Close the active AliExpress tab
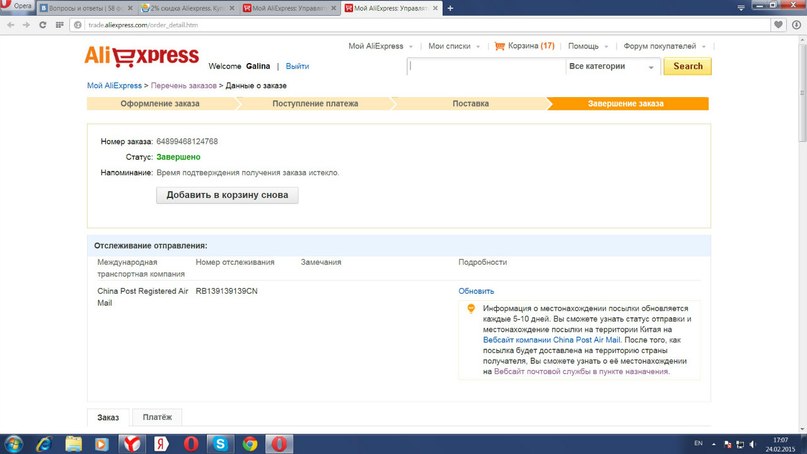Viewport: 807px width, 454px height. pyautogui.click(x=435, y=8)
